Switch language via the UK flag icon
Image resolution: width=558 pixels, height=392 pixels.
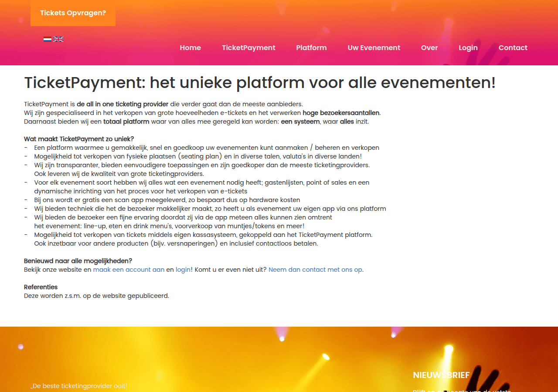click(58, 39)
